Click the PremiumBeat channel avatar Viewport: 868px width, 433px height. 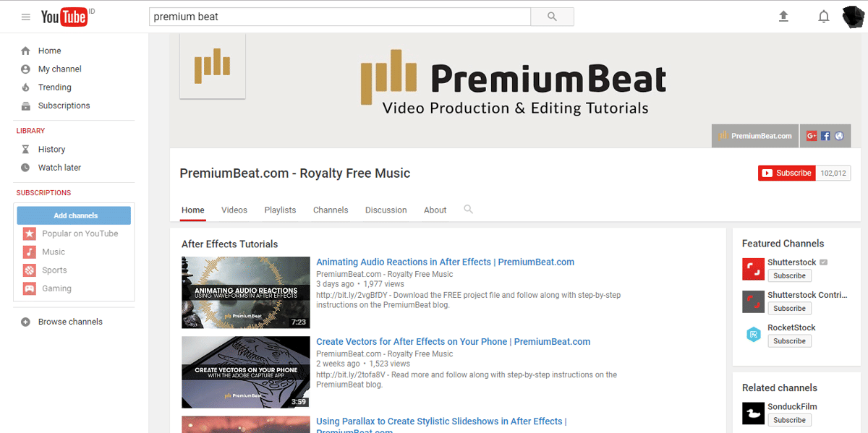(212, 66)
